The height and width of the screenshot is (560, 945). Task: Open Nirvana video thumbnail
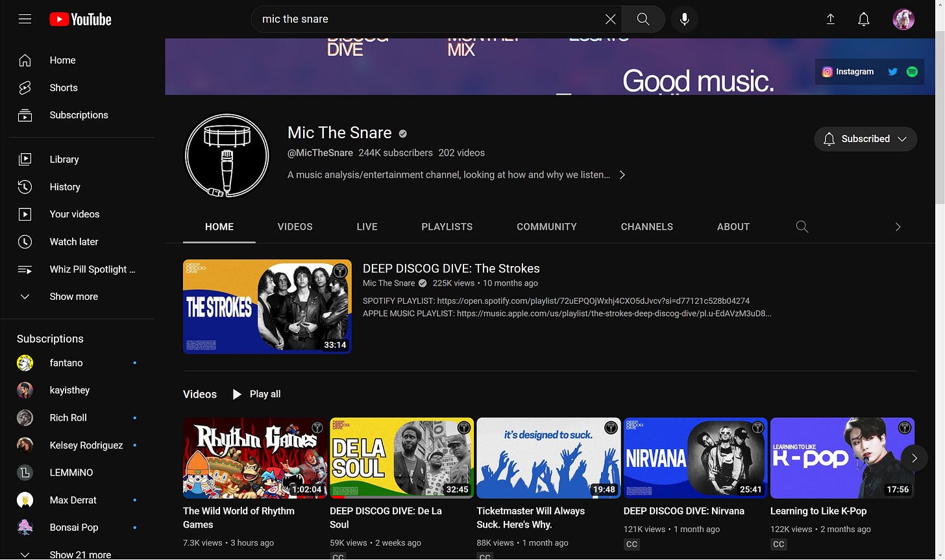(695, 458)
